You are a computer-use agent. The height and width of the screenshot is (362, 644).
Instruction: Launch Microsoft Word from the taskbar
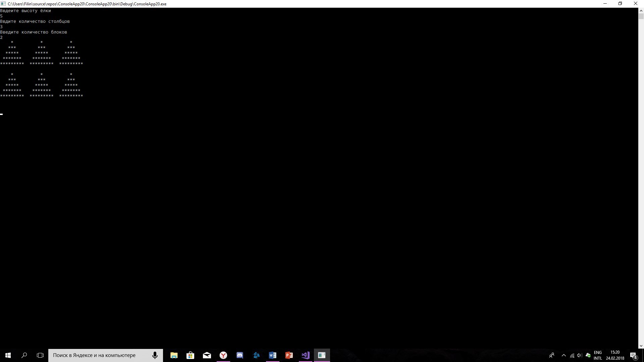pos(272,355)
